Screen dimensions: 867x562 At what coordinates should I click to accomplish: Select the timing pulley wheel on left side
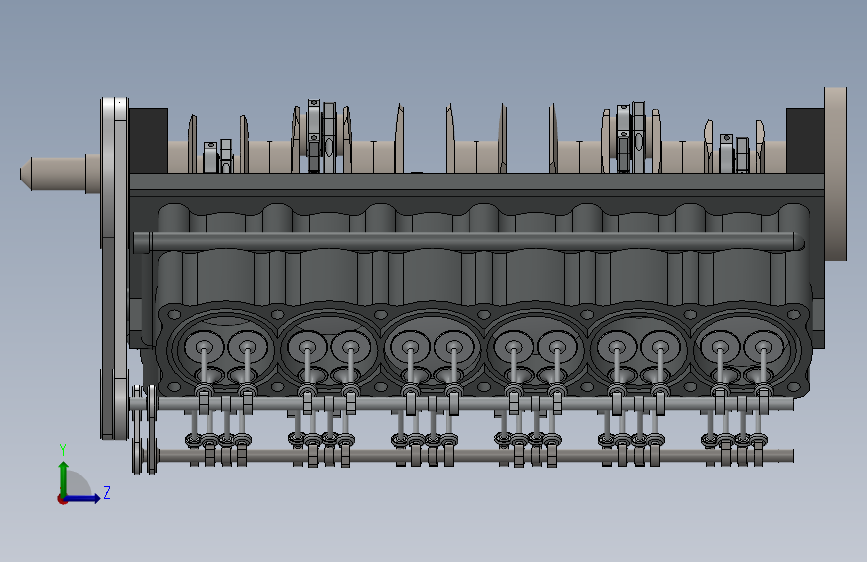114,268
